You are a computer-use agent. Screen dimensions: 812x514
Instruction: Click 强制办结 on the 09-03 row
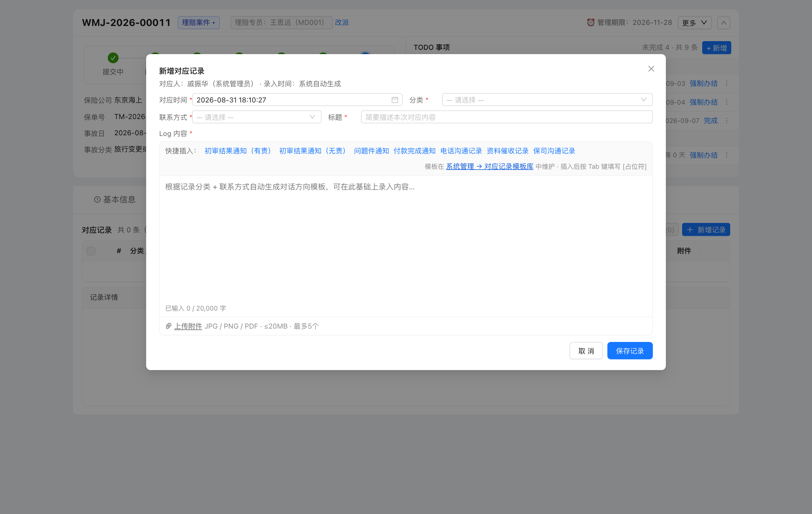click(x=703, y=83)
